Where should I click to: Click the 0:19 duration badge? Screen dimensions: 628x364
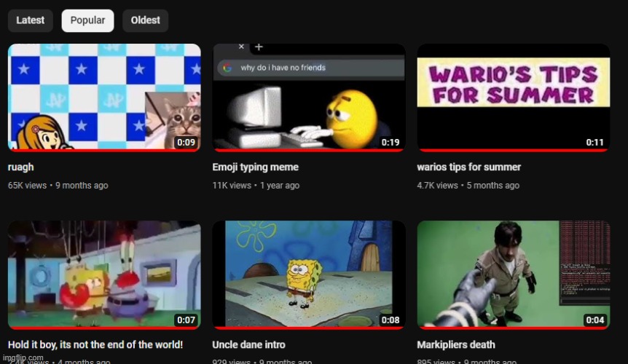(x=390, y=142)
